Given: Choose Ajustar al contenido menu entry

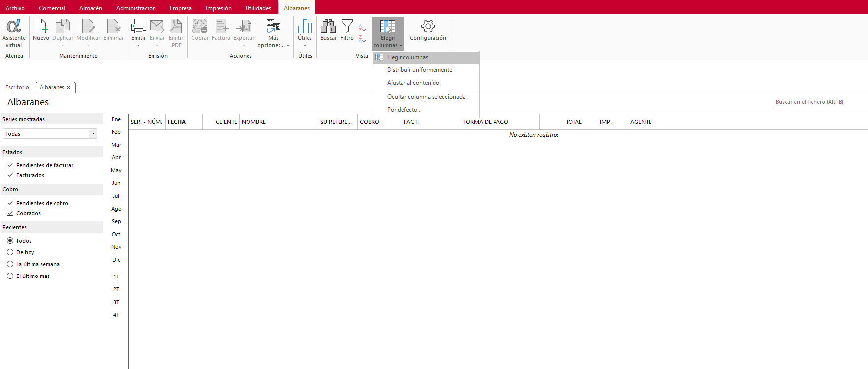Looking at the screenshot, I should point(426,83).
